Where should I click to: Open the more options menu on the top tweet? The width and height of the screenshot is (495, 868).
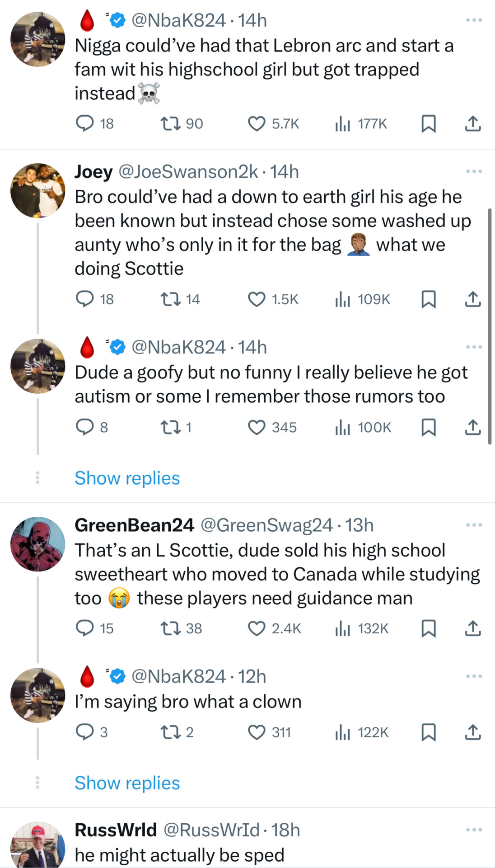[474, 19]
